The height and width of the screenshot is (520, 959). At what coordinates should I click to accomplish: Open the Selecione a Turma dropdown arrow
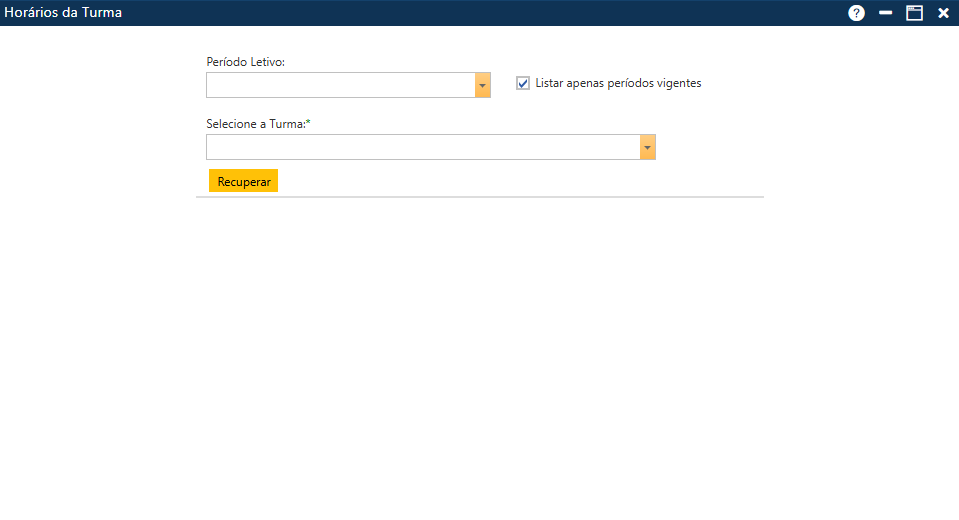(648, 147)
